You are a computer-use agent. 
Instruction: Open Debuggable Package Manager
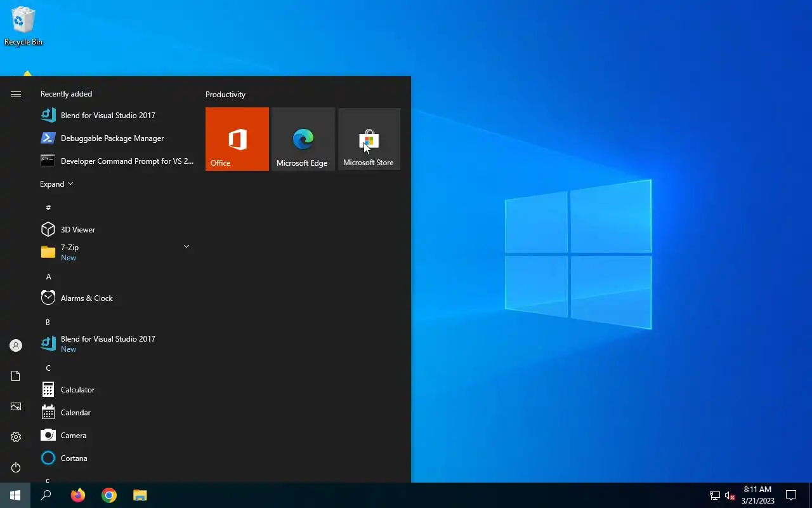pos(117,138)
